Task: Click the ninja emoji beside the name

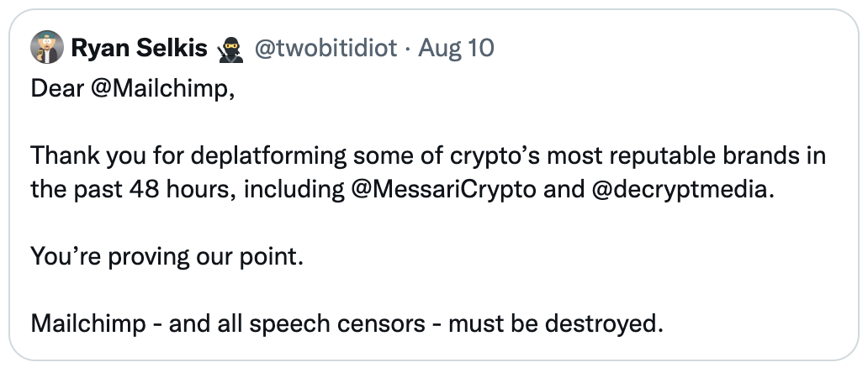Action: [230, 49]
